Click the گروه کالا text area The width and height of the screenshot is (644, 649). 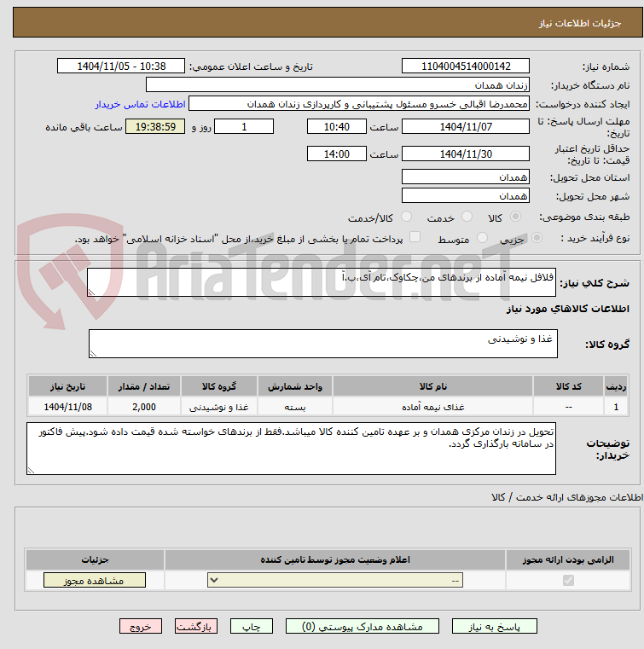322,344
